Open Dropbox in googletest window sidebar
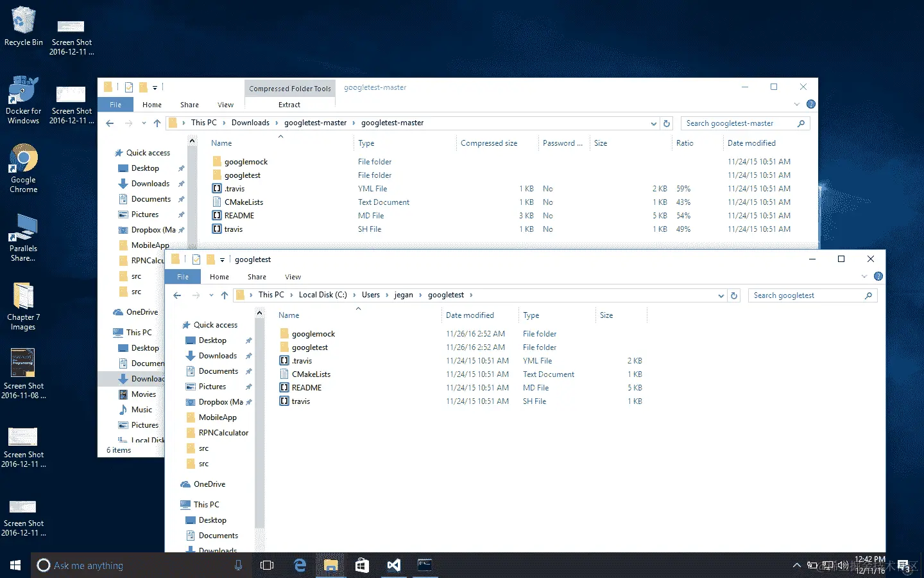This screenshot has width=924, height=578. tap(216, 402)
